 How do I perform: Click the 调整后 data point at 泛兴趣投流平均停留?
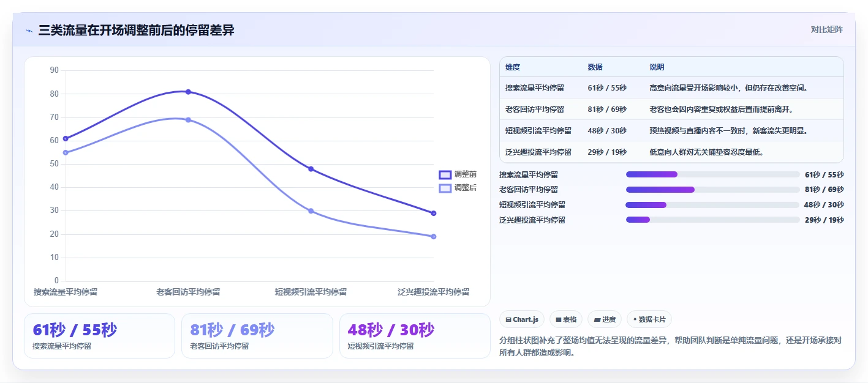point(434,237)
